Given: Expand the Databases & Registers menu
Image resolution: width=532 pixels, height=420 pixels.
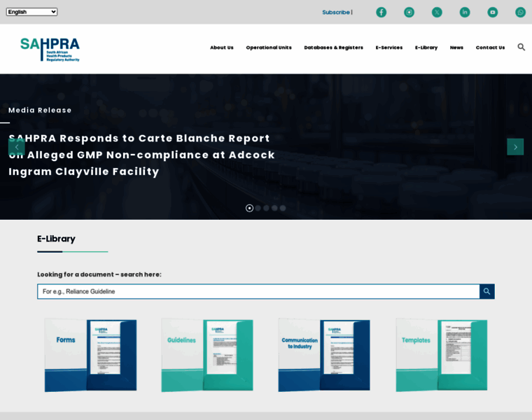Looking at the screenshot, I should 333,48.
